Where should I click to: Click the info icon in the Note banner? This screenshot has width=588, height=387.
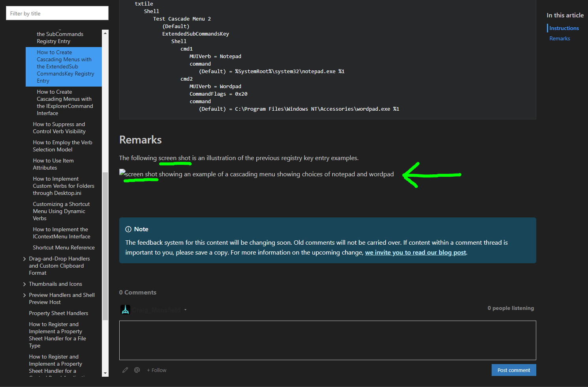128,229
